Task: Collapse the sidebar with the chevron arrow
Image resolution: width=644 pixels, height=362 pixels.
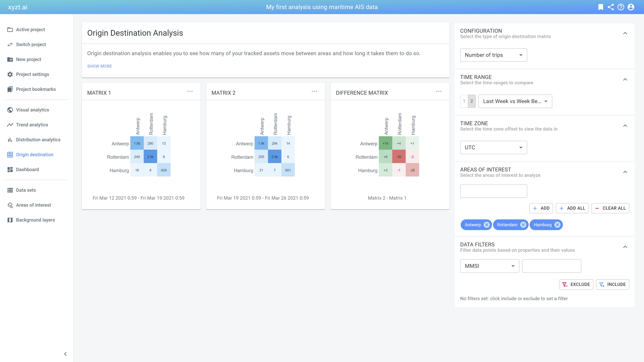Action: (x=65, y=354)
